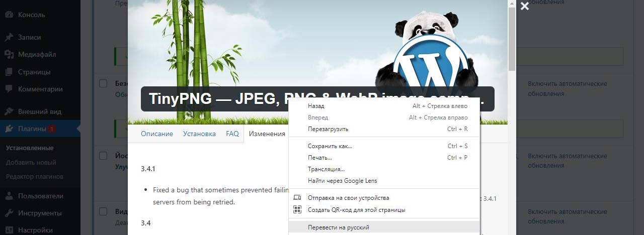Click the devices icon beside Отправка на свои устройства
The width and height of the screenshot is (644, 235).
(x=297, y=198)
